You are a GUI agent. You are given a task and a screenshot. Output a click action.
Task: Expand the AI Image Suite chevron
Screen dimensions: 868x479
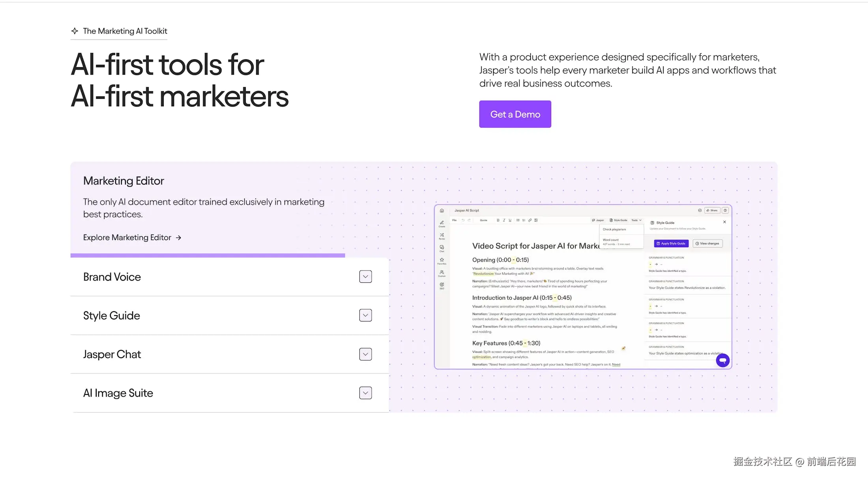[x=365, y=393]
